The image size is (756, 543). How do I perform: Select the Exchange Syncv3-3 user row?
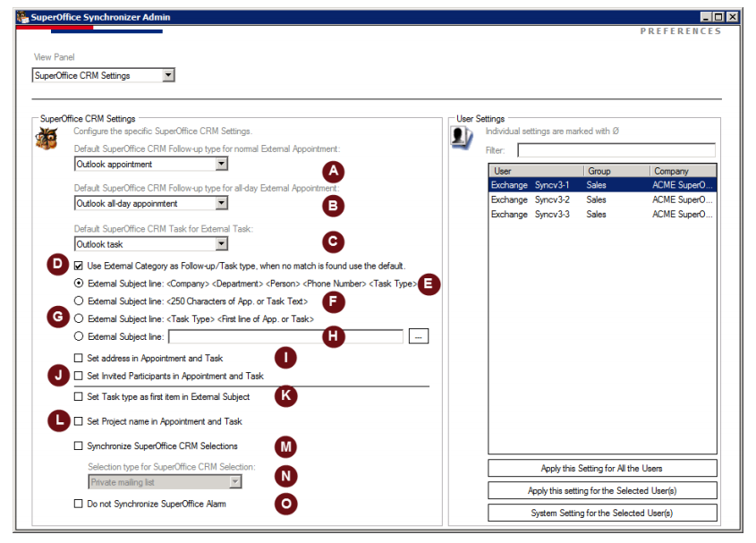pyautogui.click(x=602, y=214)
